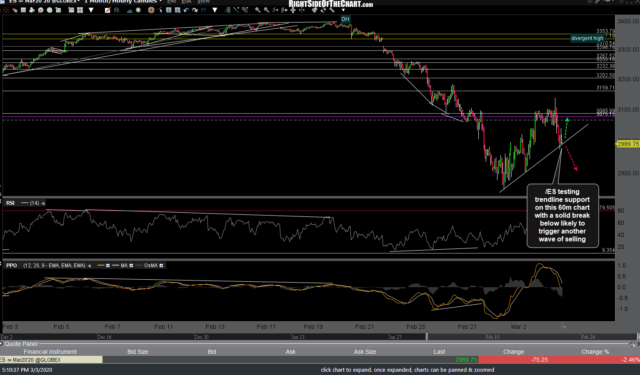Viewport: 640px width, 375px height.
Task: Select the ES Mar20'20 @GLOBEX quote row
Action: tap(320, 359)
